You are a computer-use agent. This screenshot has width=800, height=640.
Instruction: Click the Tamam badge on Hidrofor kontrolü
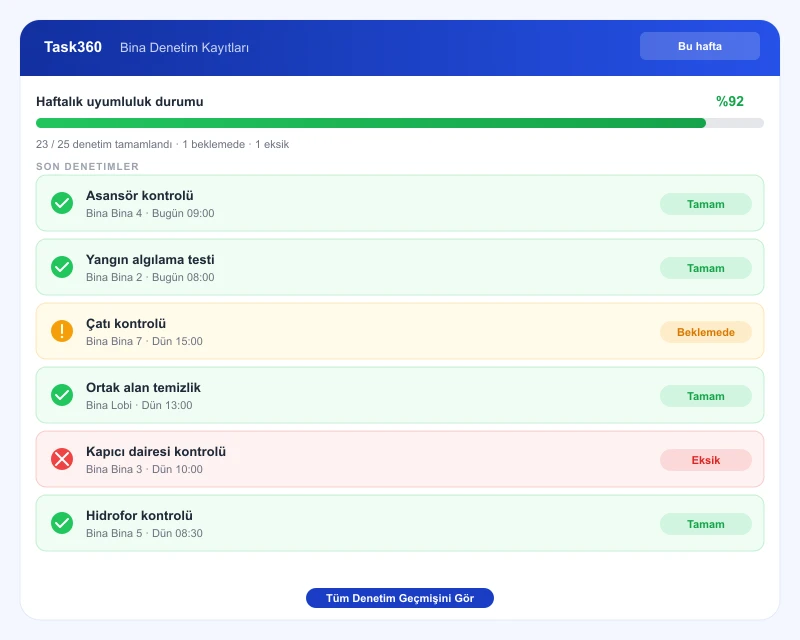tap(706, 524)
